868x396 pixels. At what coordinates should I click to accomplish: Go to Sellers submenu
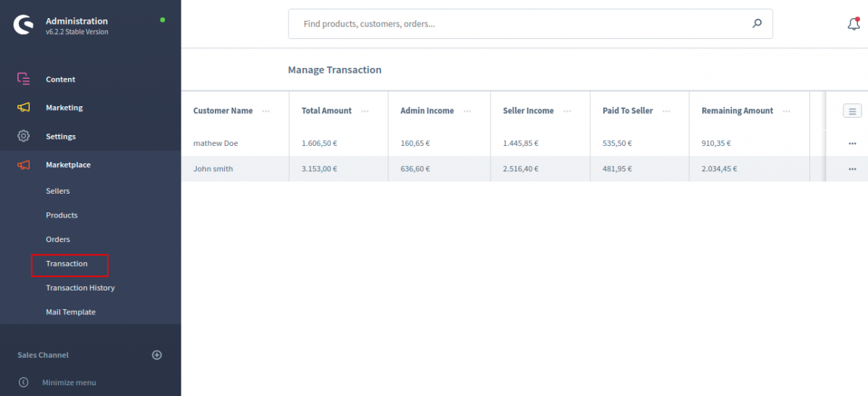58,191
